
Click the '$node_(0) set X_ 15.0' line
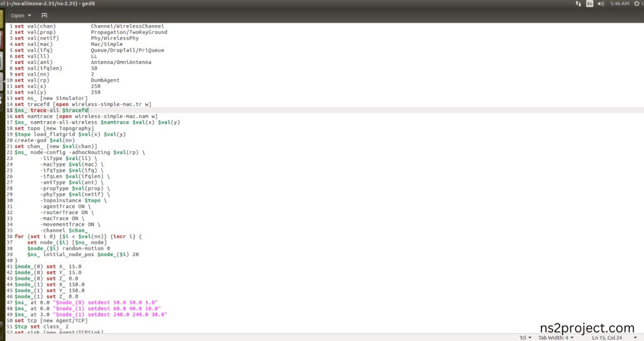(x=48, y=267)
